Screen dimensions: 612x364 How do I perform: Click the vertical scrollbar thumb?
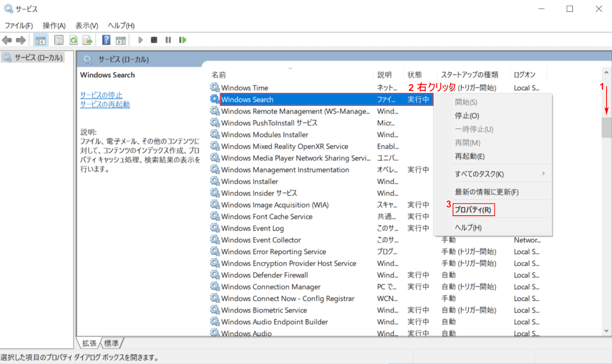(x=606, y=127)
